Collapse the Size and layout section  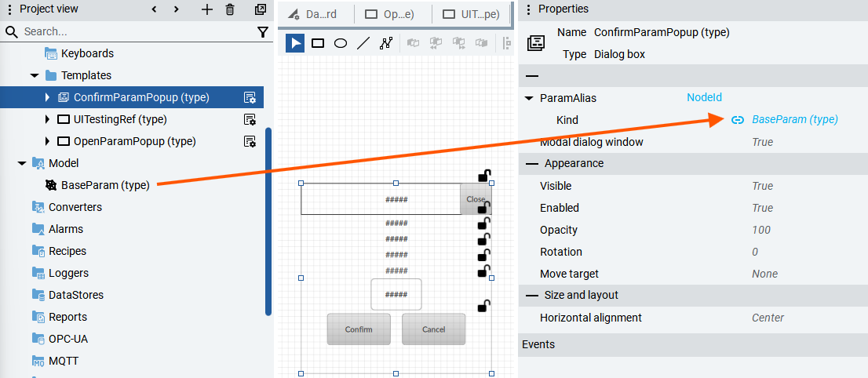tap(532, 296)
